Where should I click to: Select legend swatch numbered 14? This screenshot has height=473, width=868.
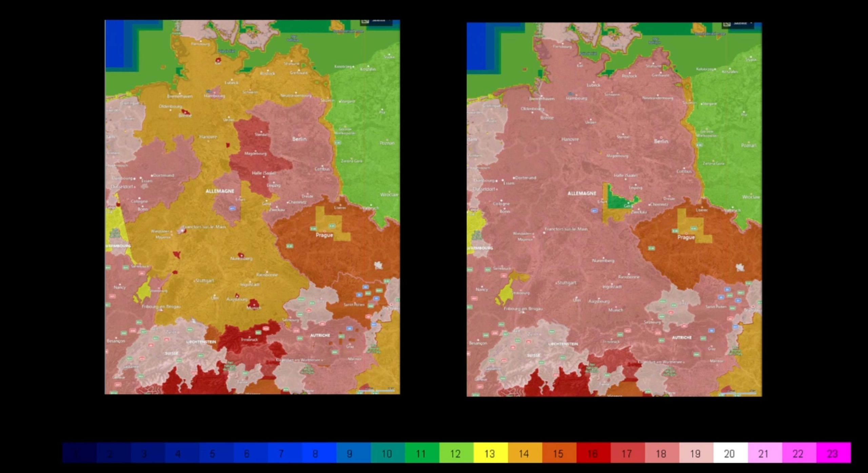click(524, 453)
